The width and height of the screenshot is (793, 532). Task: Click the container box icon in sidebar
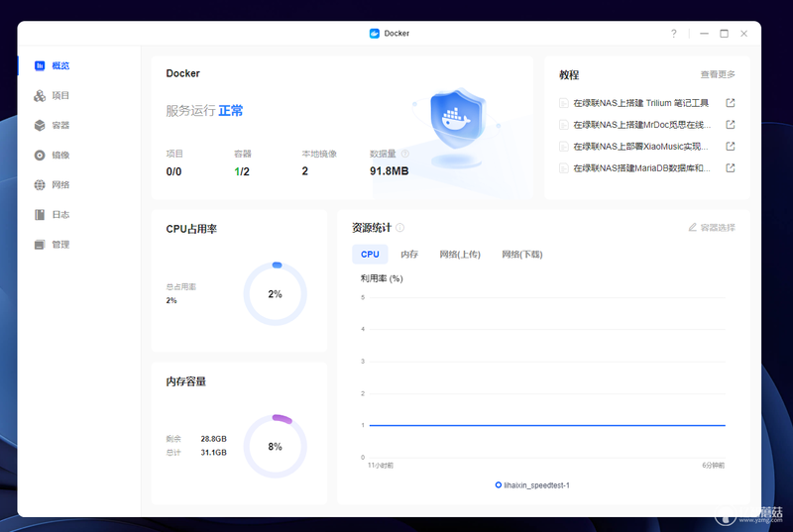[40, 125]
